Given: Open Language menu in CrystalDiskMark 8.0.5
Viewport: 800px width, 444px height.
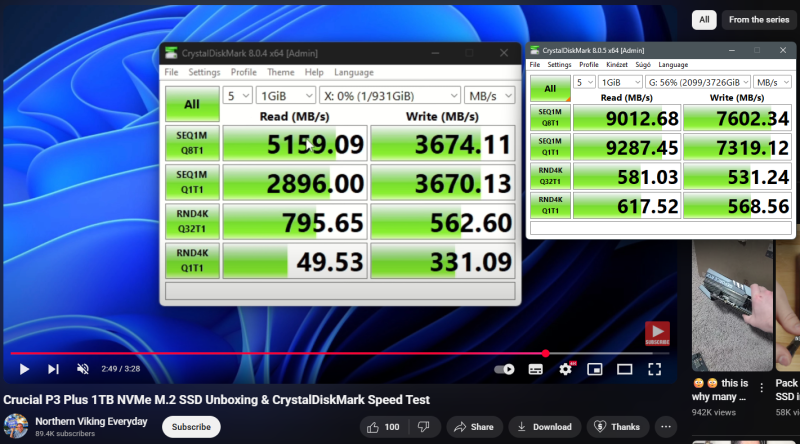Looking at the screenshot, I should [x=673, y=65].
